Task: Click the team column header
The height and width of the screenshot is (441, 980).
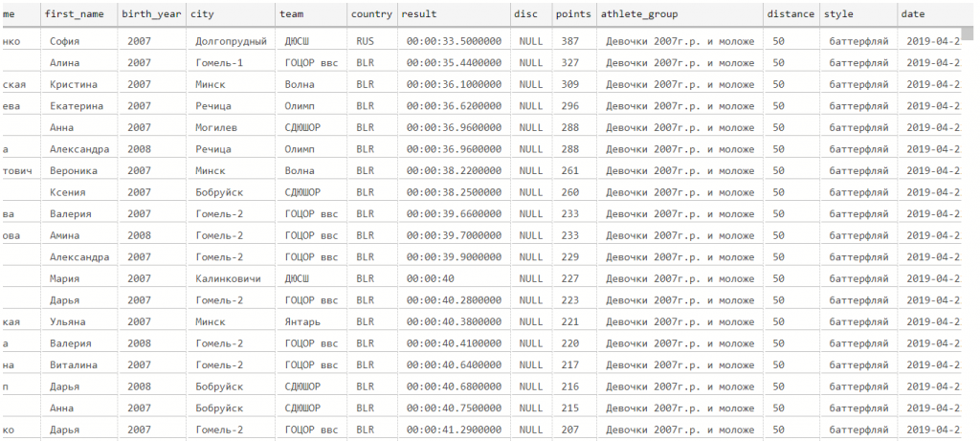Action: click(x=311, y=13)
